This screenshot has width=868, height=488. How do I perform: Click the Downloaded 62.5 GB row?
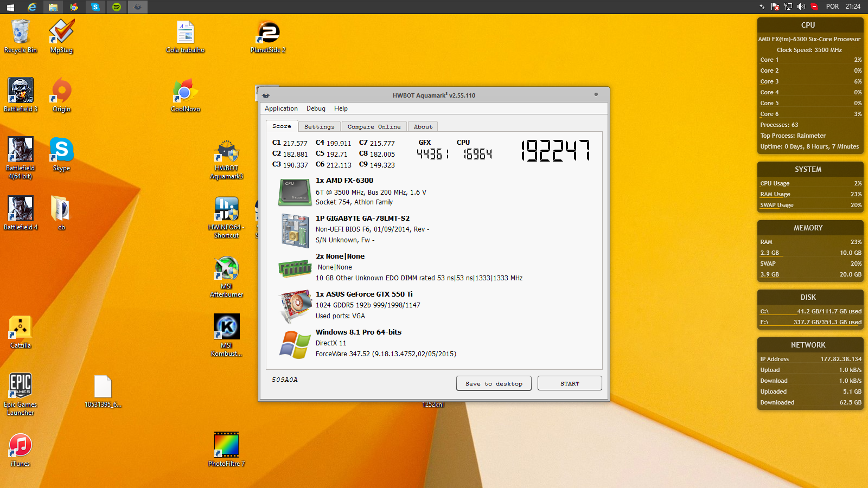pos(810,402)
